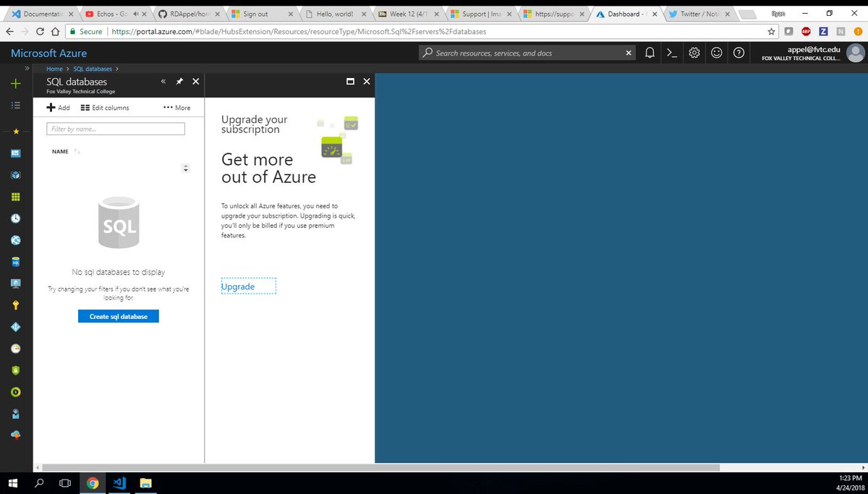Close the SQL databases blade
This screenshot has height=494, width=868.
196,82
